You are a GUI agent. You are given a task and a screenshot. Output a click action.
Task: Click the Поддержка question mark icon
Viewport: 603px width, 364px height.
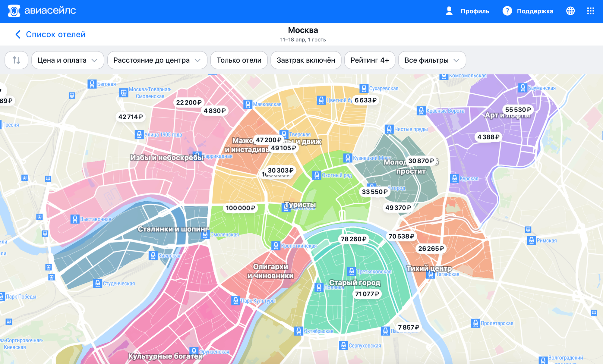507,11
